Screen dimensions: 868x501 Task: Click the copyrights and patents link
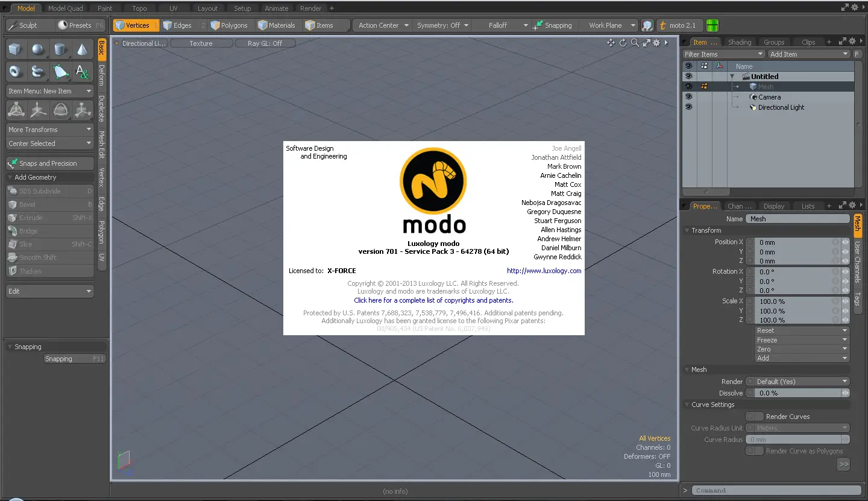pyautogui.click(x=433, y=300)
